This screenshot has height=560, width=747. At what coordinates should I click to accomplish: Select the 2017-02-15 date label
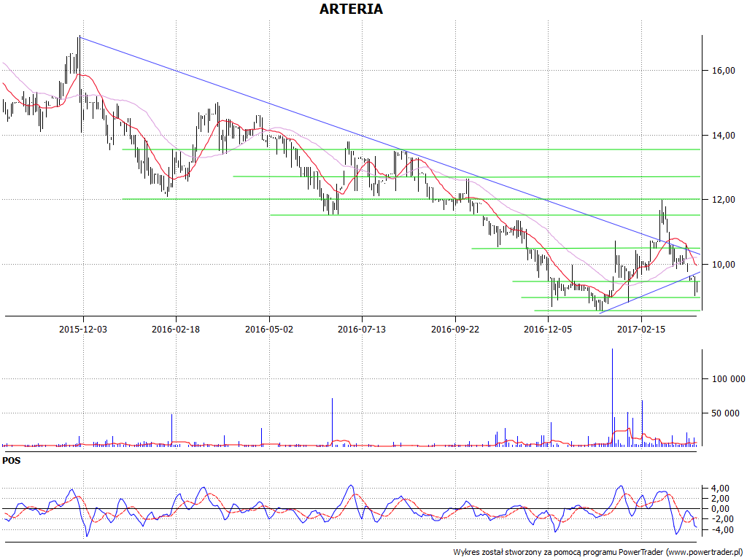tap(640, 329)
